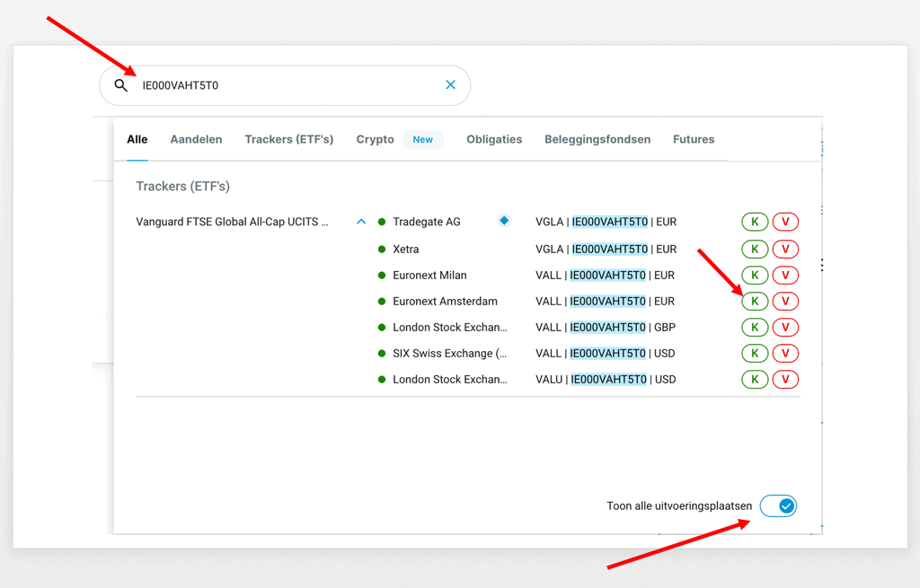Click the green status dot of Tradegate AG

coord(382,222)
